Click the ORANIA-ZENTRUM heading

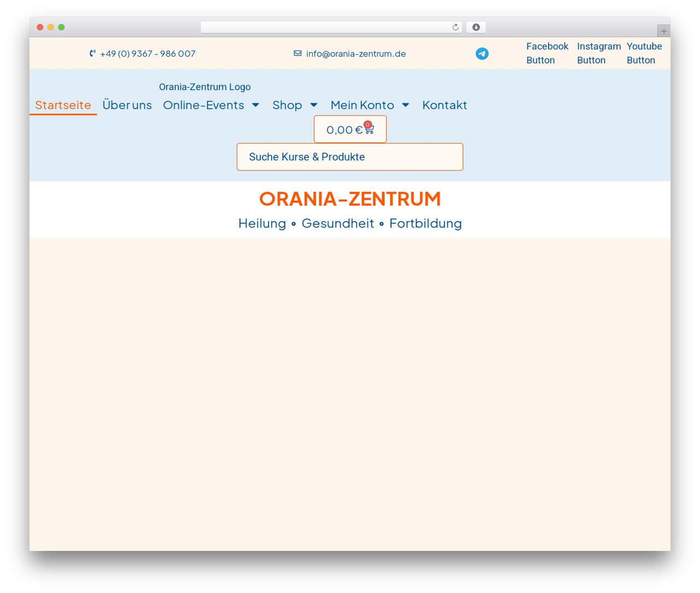point(350,199)
